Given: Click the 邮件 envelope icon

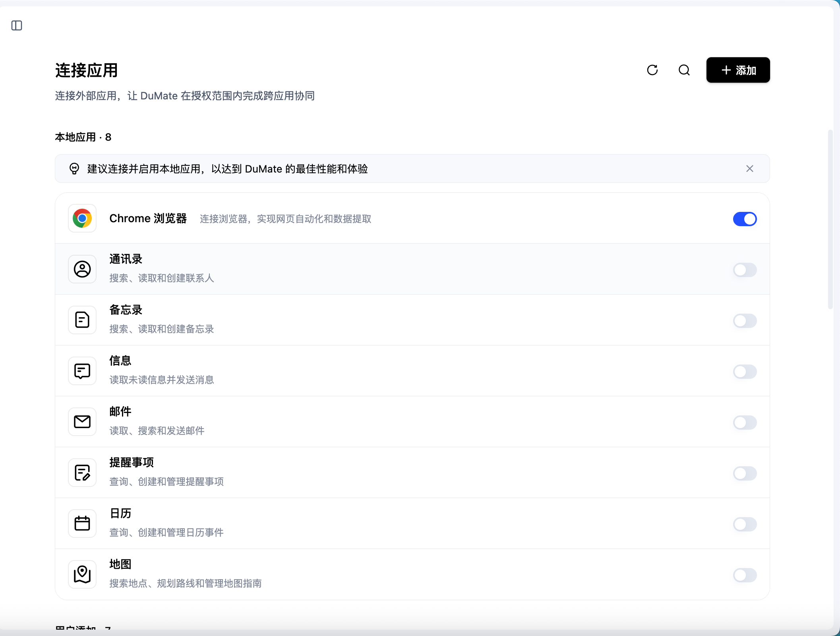Looking at the screenshot, I should click(82, 422).
